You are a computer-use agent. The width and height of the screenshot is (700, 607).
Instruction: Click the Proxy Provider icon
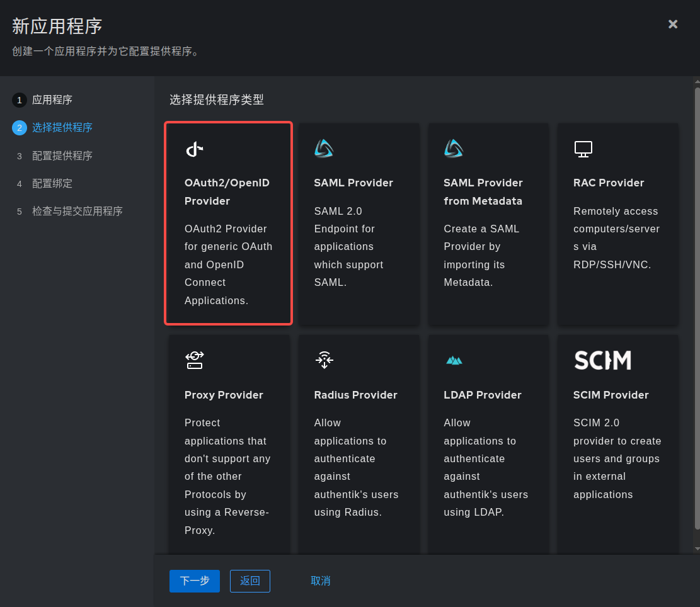point(195,360)
